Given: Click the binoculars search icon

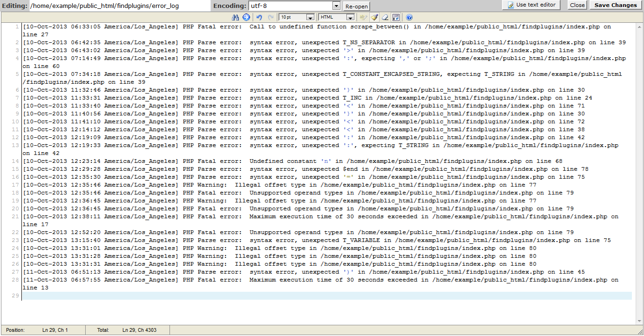Looking at the screenshot, I should click(x=236, y=17).
